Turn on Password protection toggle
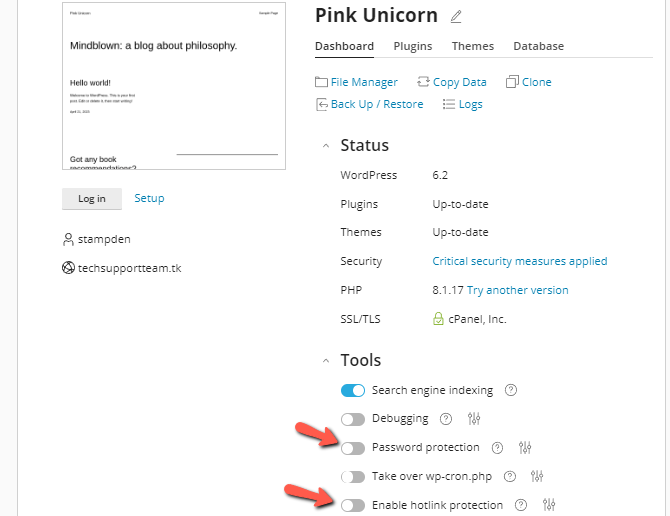The width and height of the screenshot is (670, 516). [352, 447]
